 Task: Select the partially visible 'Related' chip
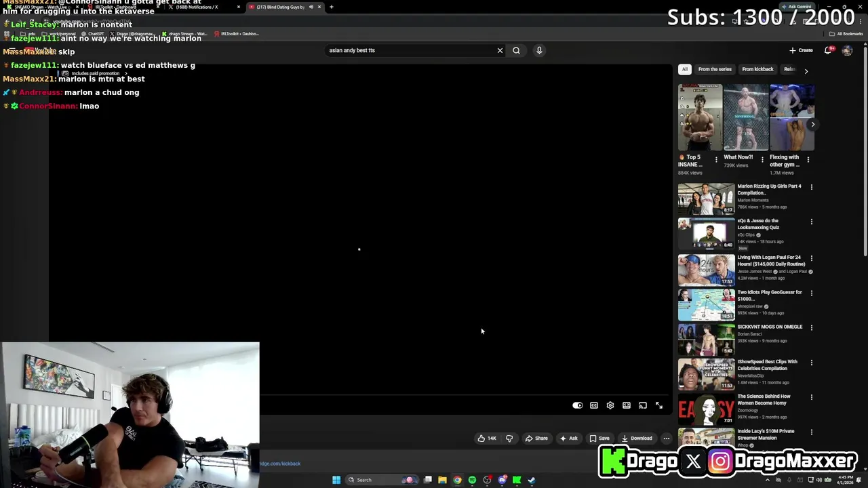coord(789,69)
